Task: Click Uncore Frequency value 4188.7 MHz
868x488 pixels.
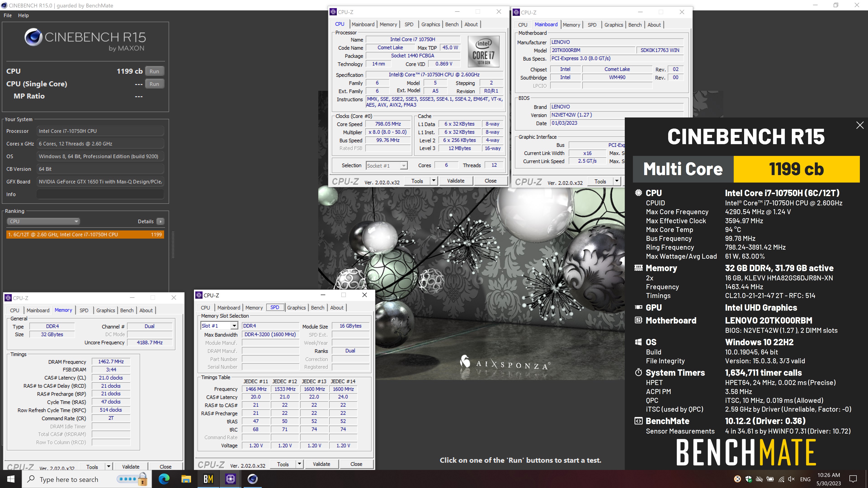Action: pyautogui.click(x=150, y=343)
